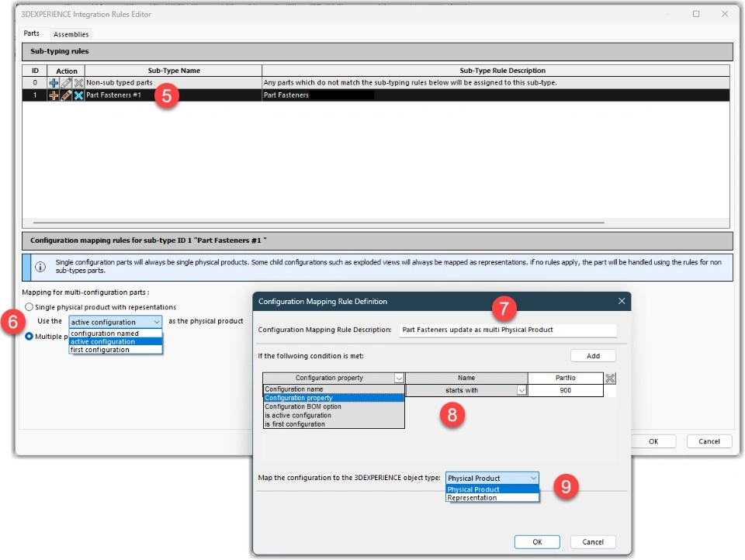Screen dimensions: 745x560
Task: Close the Configuration Mapping Rule Definition dialog
Action: 622,301
